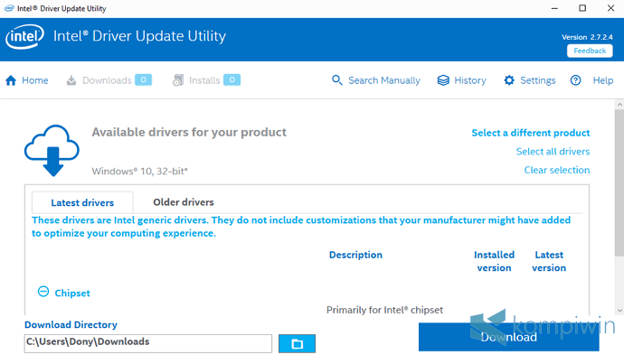624x364 pixels.
Task: Click the Help question mark icon
Action: coord(576,80)
